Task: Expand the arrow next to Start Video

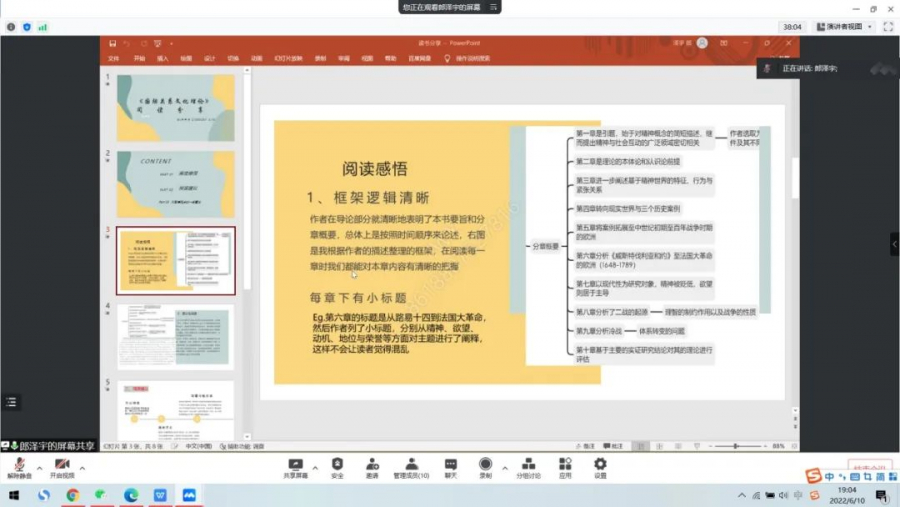Action: (x=83, y=466)
